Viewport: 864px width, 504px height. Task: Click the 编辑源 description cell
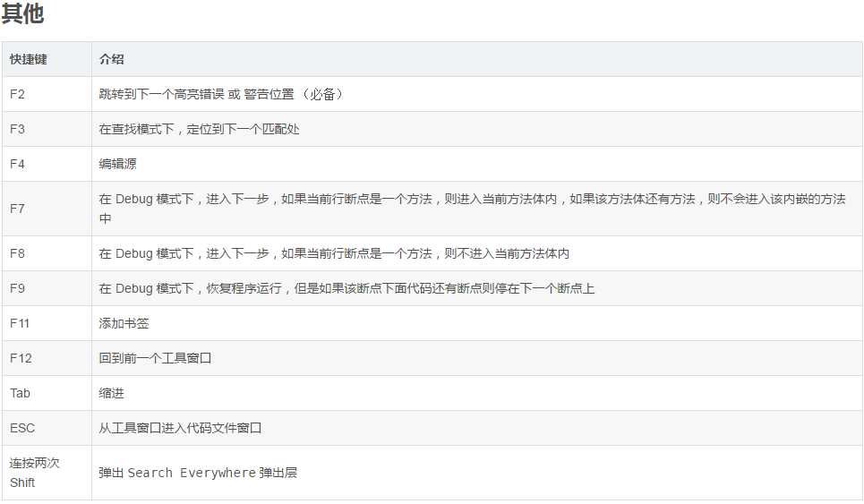pyautogui.click(x=117, y=164)
